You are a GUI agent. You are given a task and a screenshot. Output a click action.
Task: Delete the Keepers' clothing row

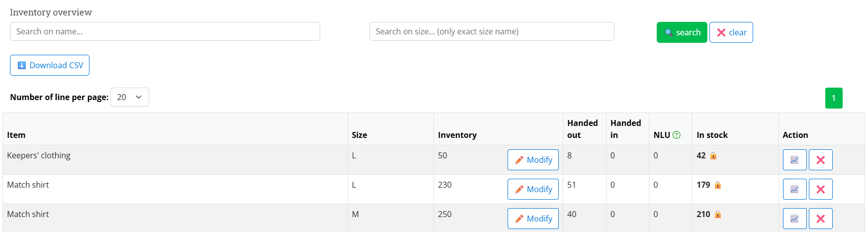[820, 160]
